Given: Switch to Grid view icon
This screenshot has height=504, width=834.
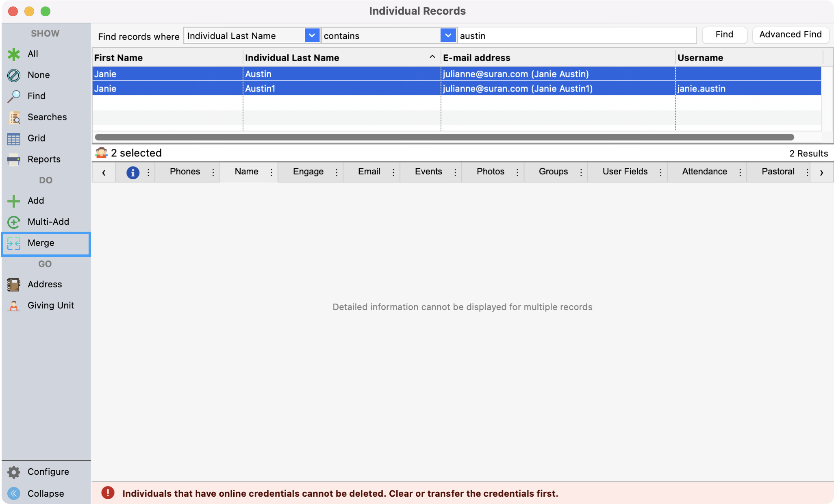Looking at the screenshot, I should pyautogui.click(x=14, y=139).
